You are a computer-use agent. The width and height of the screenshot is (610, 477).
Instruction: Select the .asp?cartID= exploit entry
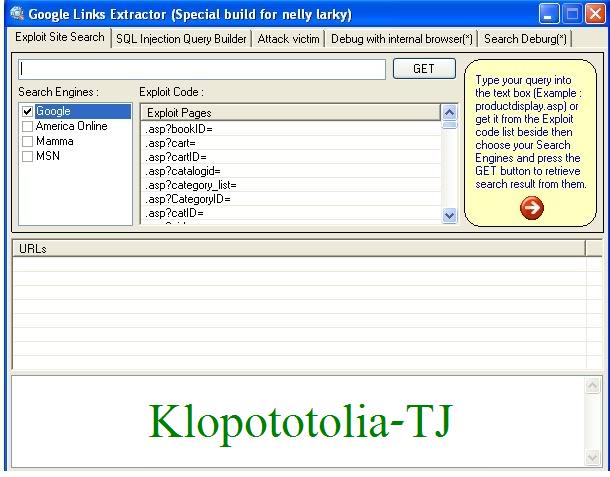tap(291, 157)
